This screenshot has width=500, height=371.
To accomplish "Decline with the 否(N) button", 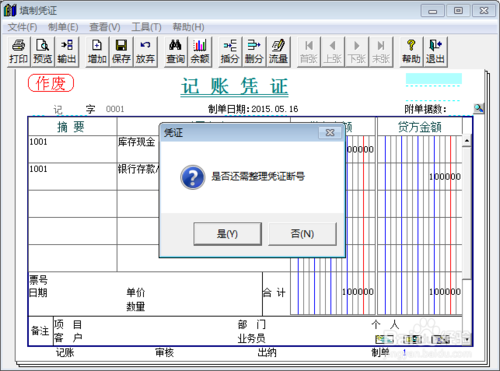I will [302, 234].
